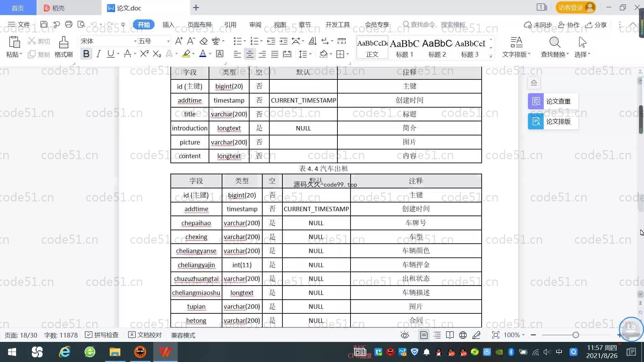Switch to the 插入 tab

(x=168, y=24)
